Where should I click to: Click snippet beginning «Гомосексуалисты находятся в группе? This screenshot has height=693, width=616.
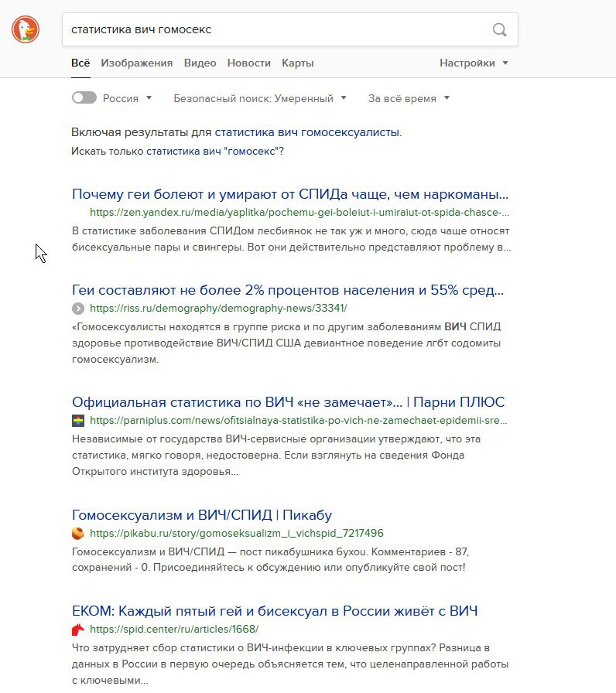286,343
